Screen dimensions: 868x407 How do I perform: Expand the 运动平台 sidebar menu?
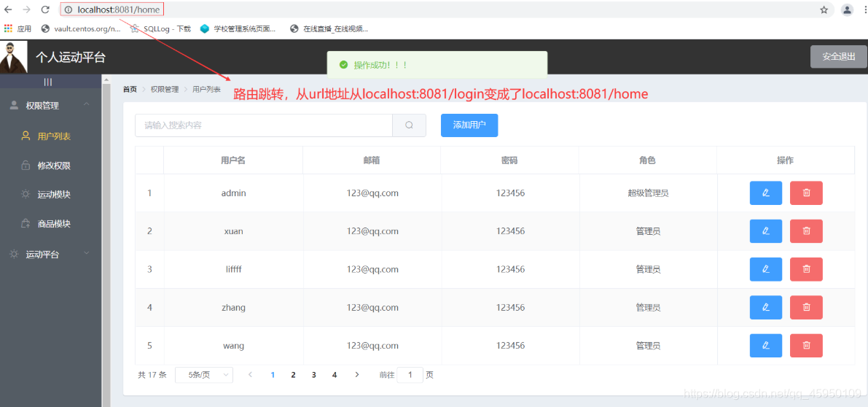pyautogui.click(x=51, y=255)
